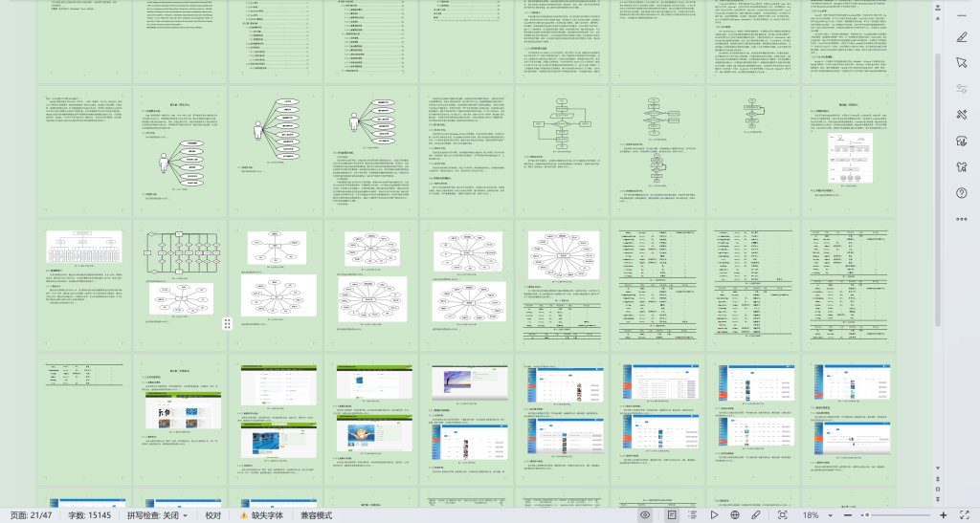This screenshot has height=523, width=980.
Task: Select the page thumbnail with sunset beach photo
Action: 466,419
